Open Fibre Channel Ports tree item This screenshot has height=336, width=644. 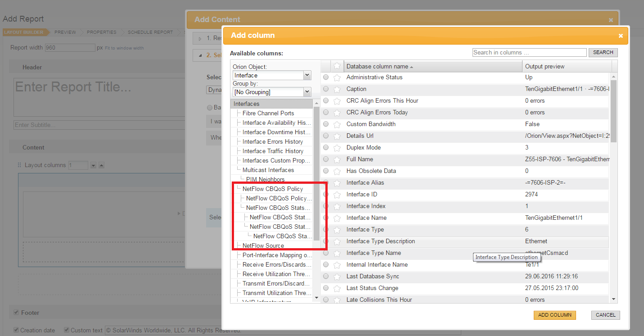click(268, 114)
